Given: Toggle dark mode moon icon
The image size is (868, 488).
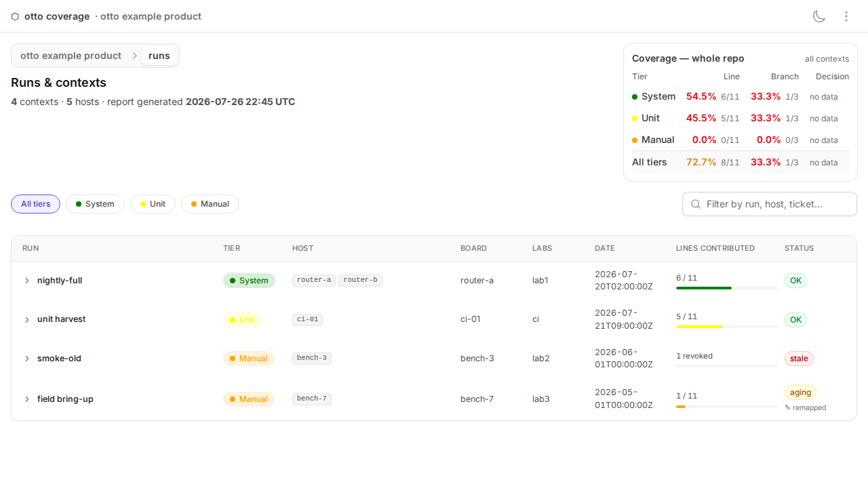Looking at the screenshot, I should tap(819, 16).
